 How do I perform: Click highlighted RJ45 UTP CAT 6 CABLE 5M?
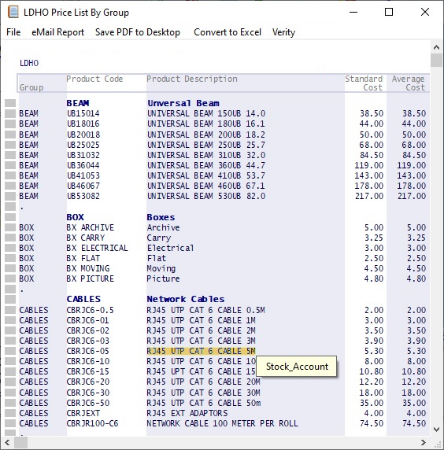point(201,351)
